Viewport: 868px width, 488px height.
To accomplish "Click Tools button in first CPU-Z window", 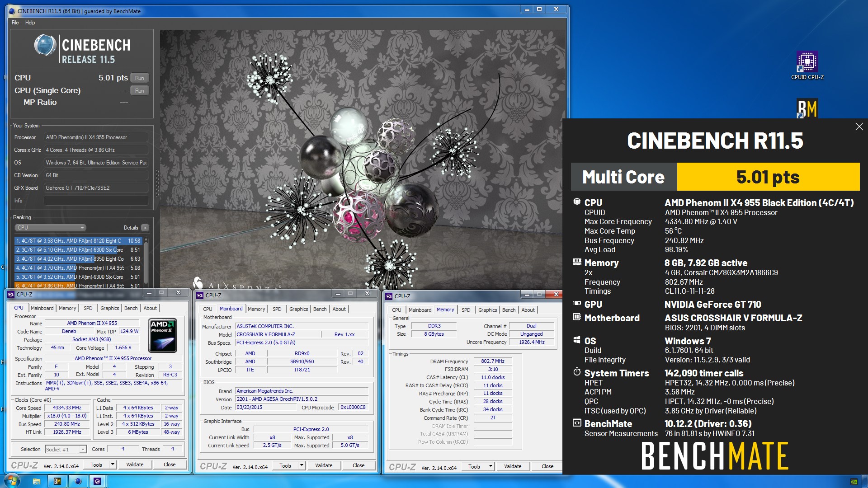I will point(96,465).
